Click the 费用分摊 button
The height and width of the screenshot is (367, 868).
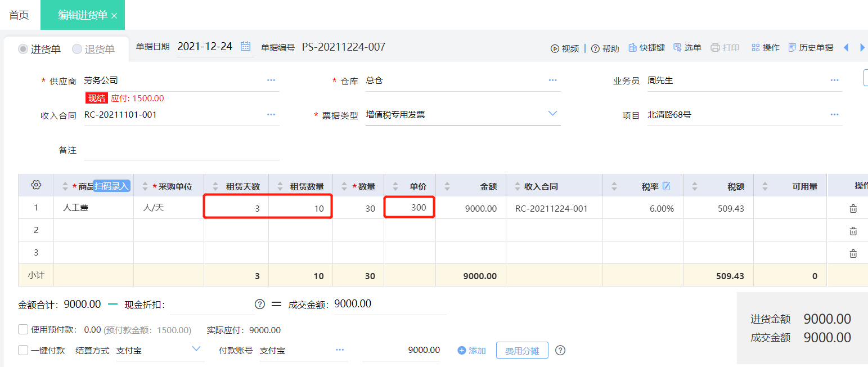pyautogui.click(x=522, y=351)
